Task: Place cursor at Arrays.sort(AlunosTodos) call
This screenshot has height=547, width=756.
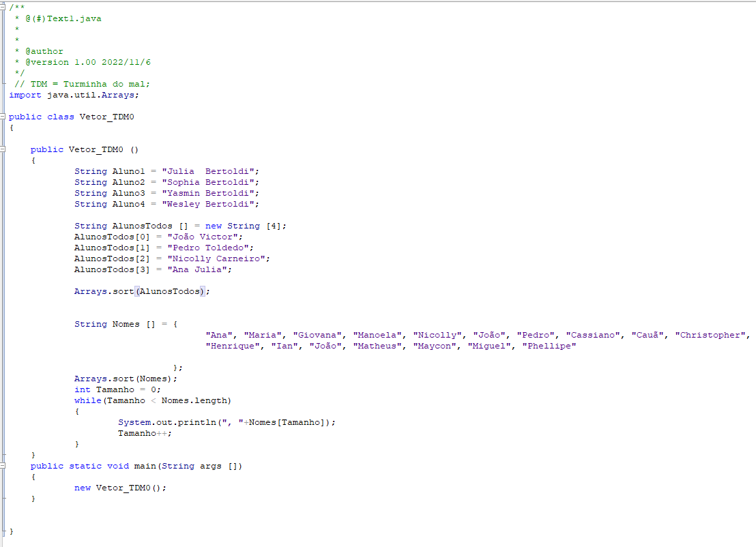Action: click(x=142, y=291)
